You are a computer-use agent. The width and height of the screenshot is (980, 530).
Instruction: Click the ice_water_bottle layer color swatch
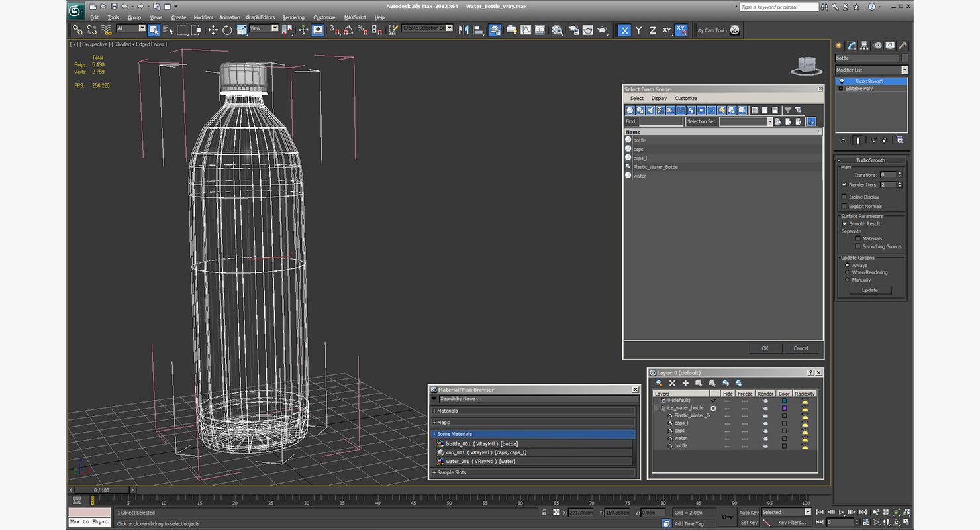784,408
